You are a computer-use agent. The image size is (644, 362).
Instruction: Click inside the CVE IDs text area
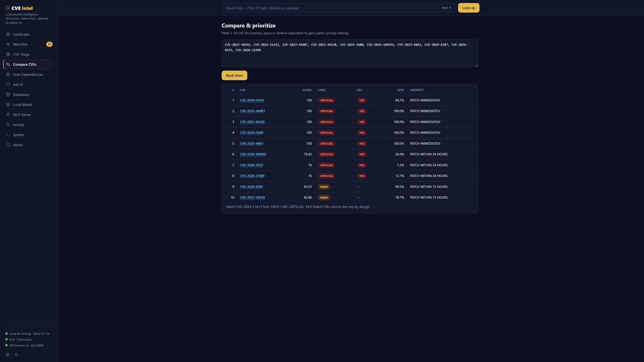coord(350,53)
